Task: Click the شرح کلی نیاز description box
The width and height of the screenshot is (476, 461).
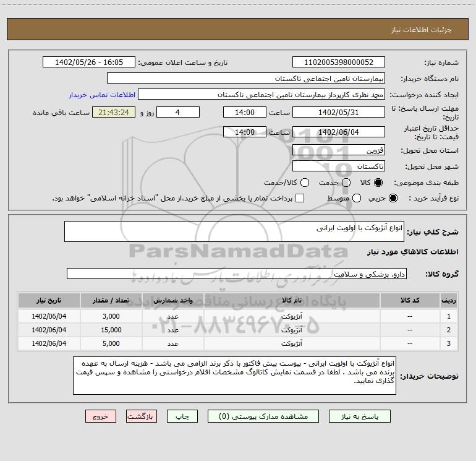Action: pos(234,231)
